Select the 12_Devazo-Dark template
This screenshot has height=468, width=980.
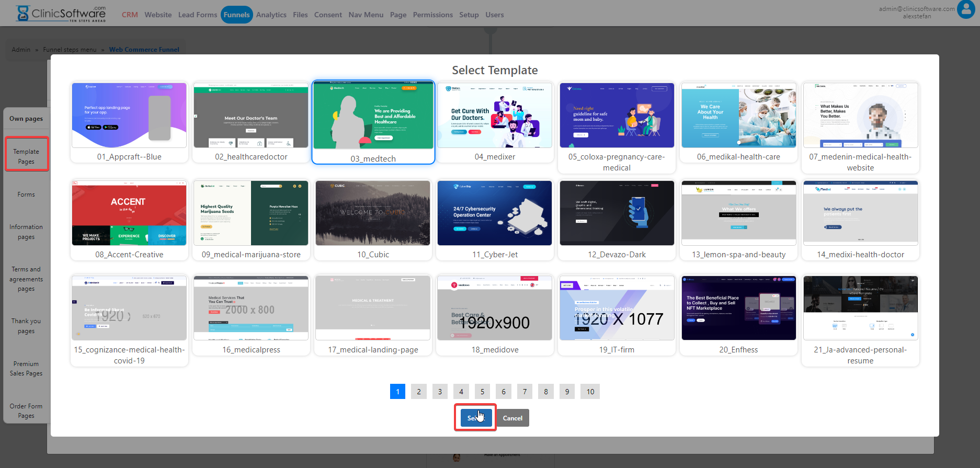pos(617,213)
